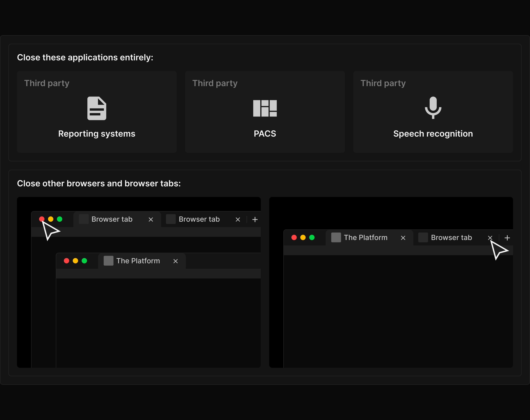Select the Browser tab in the right window
This screenshot has height=420, width=530.
pos(456,238)
